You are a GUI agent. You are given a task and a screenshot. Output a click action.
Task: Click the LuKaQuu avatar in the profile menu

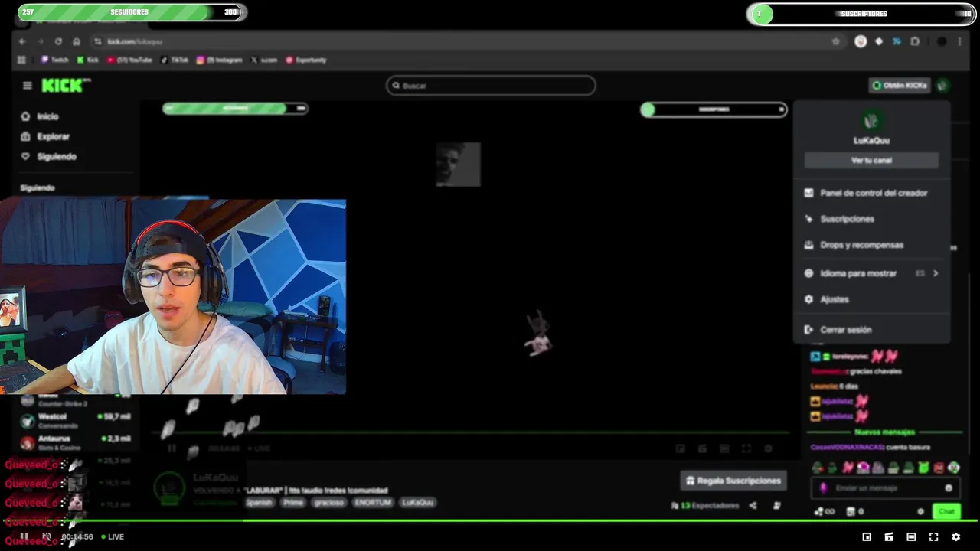click(871, 120)
